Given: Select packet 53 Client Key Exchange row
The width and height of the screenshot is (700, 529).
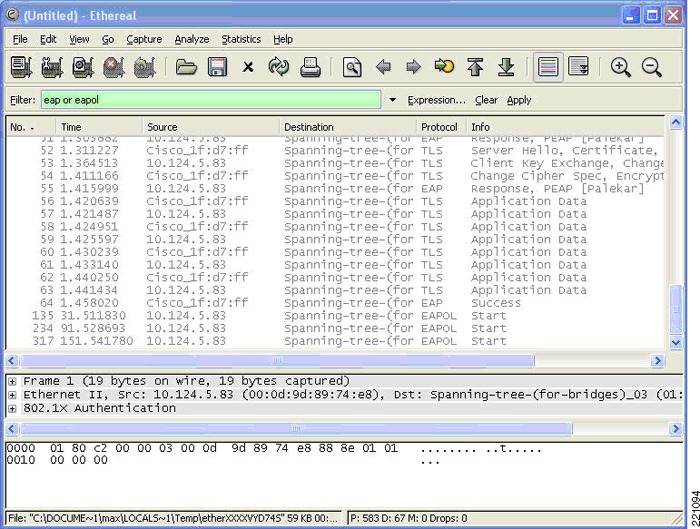Looking at the screenshot, I should click(335, 163).
